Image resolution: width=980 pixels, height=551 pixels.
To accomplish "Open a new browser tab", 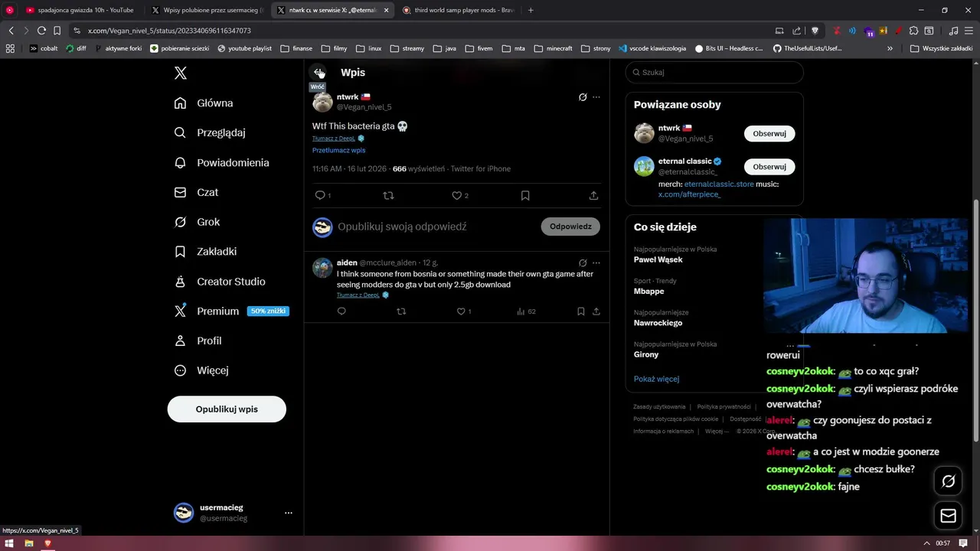I will pos(531,10).
